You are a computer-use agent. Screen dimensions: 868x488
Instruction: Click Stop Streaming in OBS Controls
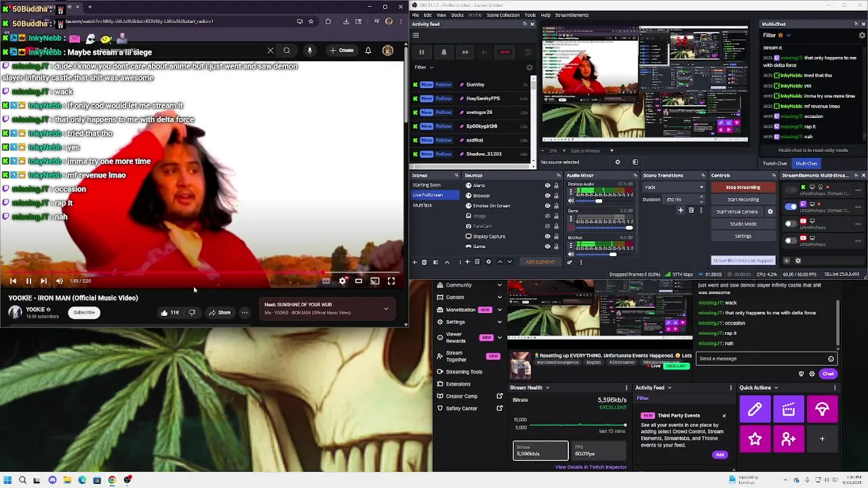[x=743, y=187]
